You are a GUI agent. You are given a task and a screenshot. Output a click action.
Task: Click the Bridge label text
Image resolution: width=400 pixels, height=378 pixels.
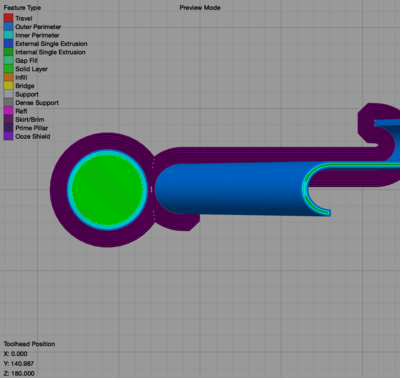(x=25, y=86)
